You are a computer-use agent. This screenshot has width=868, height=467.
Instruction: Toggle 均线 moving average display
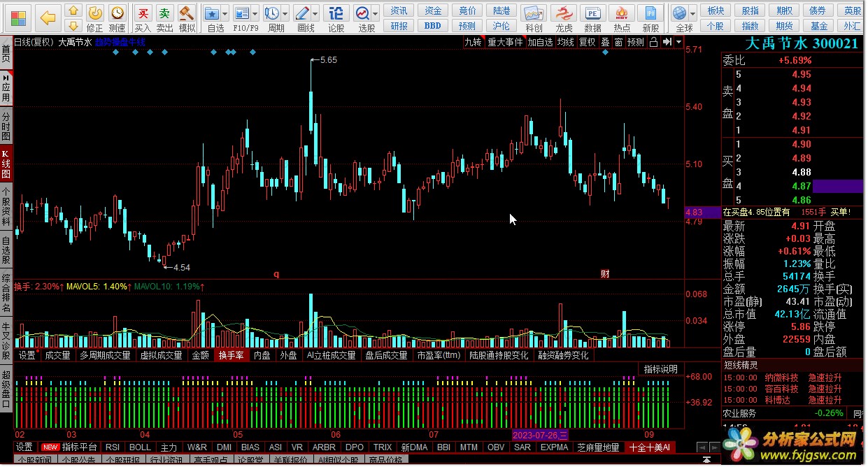[x=565, y=42]
